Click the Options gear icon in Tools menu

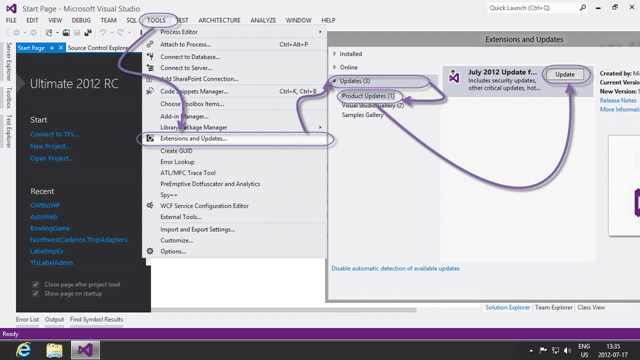coord(150,251)
